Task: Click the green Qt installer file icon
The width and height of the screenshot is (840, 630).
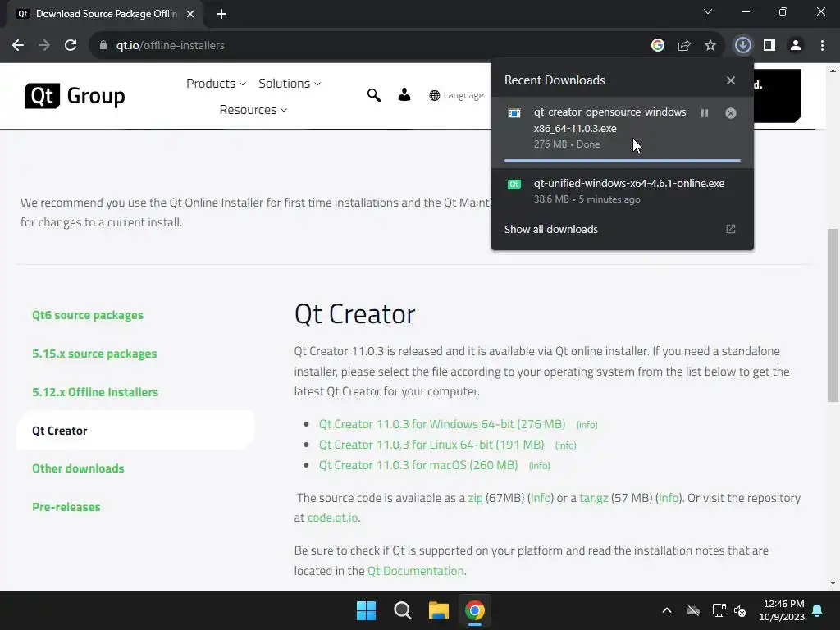Action: coord(514,185)
